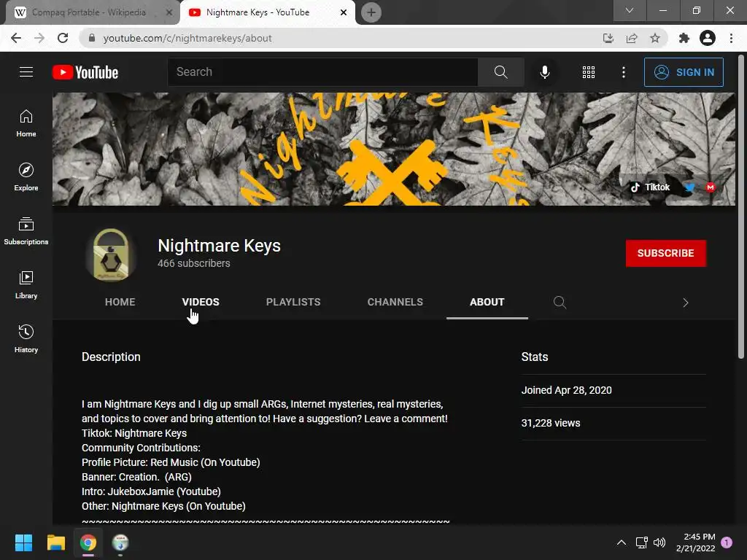The height and width of the screenshot is (560, 747).
Task: Click the search magnifier button
Action: 500,72
